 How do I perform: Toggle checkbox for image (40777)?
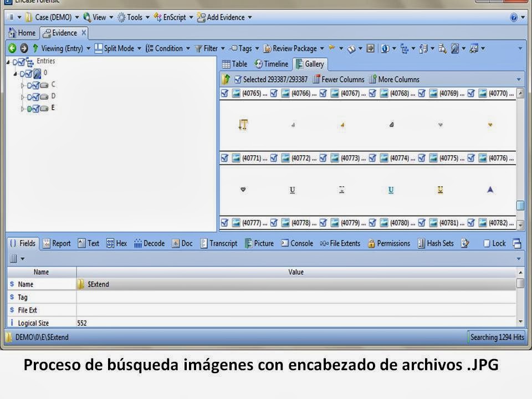click(x=224, y=223)
